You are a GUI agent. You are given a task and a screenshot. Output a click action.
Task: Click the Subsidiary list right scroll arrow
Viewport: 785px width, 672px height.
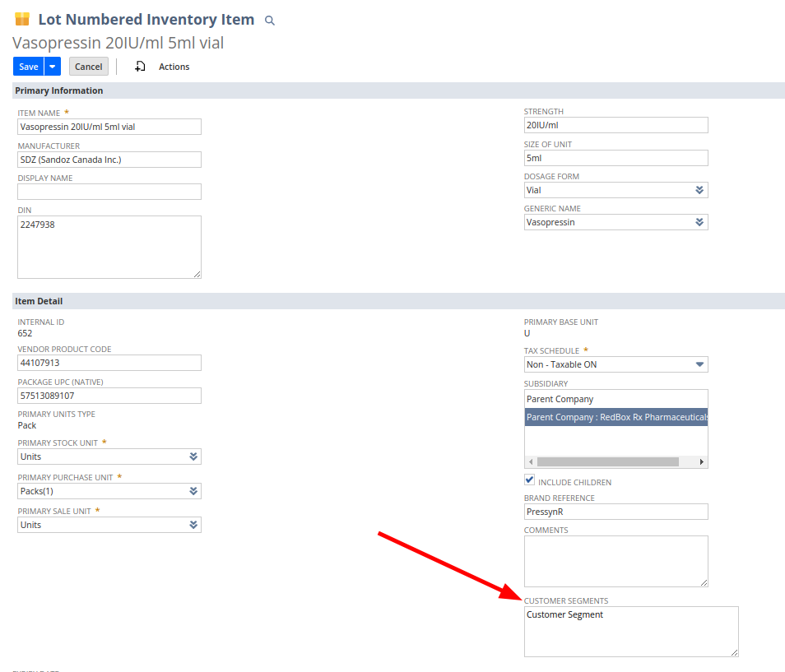pyautogui.click(x=702, y=462)
